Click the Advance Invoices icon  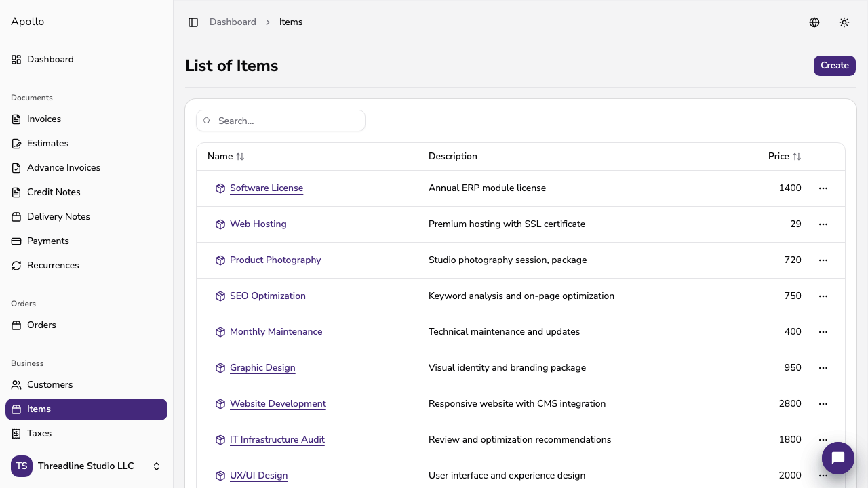point(16,168)
